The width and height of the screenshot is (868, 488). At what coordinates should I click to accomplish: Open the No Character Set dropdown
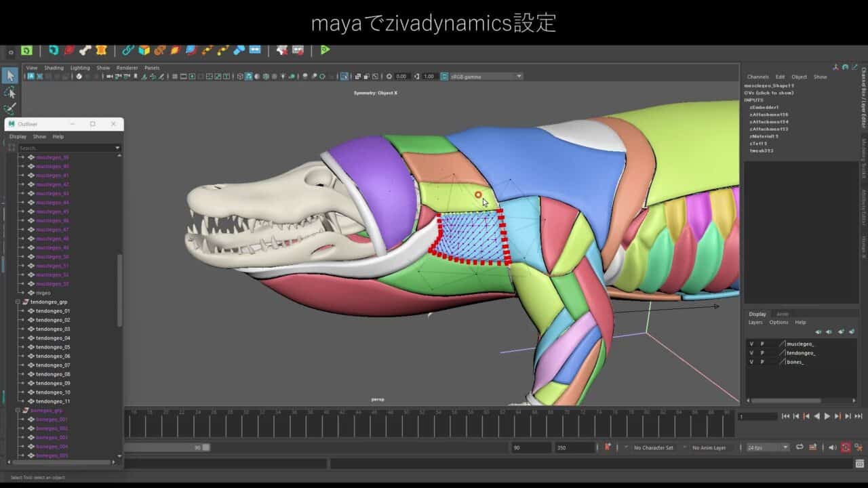[x=654, y=447]
